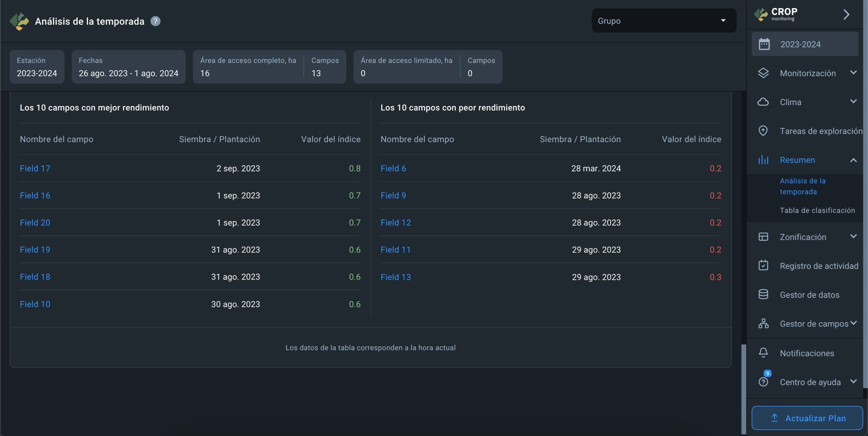Collapse the Resumen section

coord(853,160)
